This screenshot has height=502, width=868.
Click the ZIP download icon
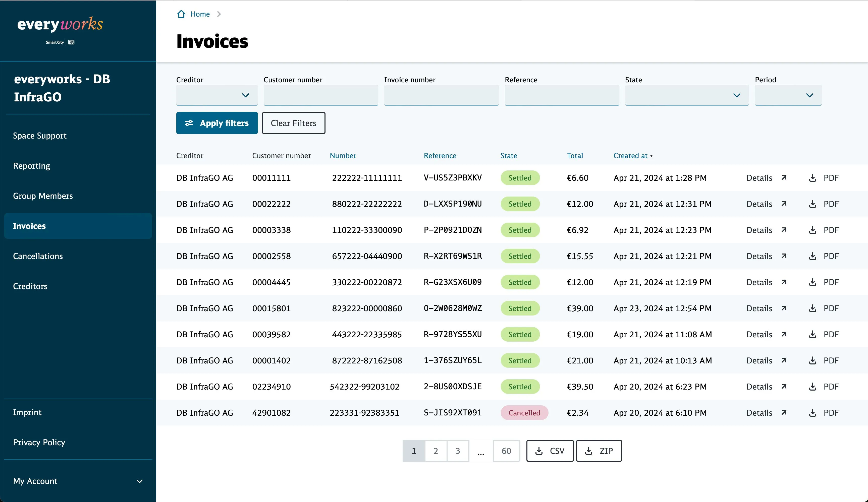[x=588, y=451]
